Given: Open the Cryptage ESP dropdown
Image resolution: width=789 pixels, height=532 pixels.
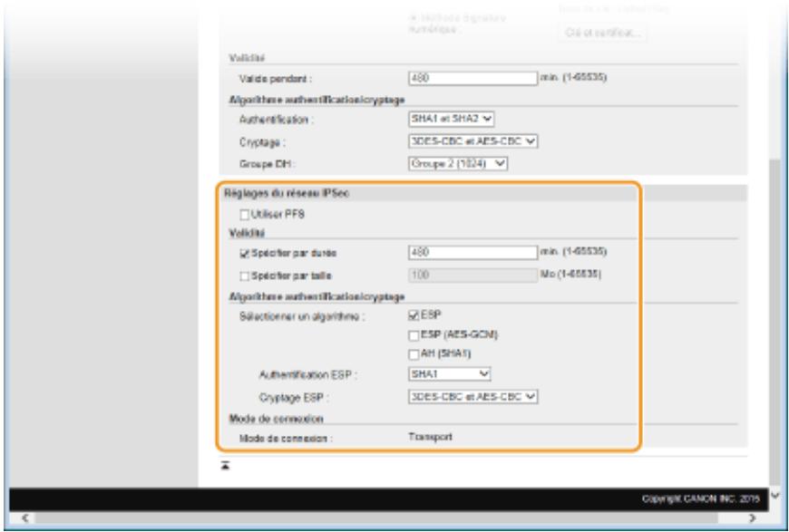Looking at the screenshot, I should click(473, 396).
